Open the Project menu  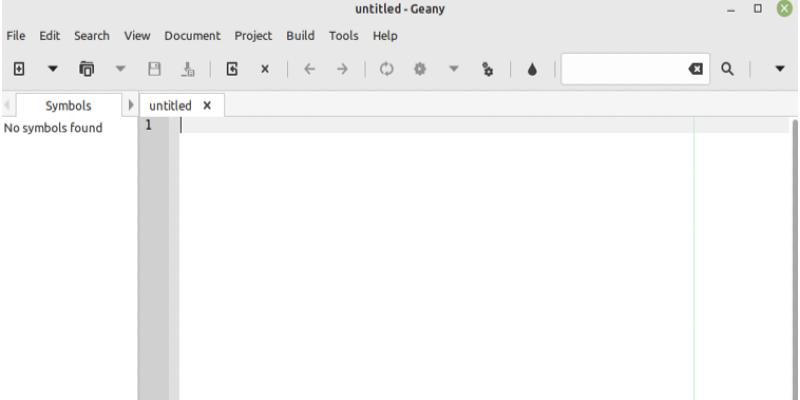[253, 36]
